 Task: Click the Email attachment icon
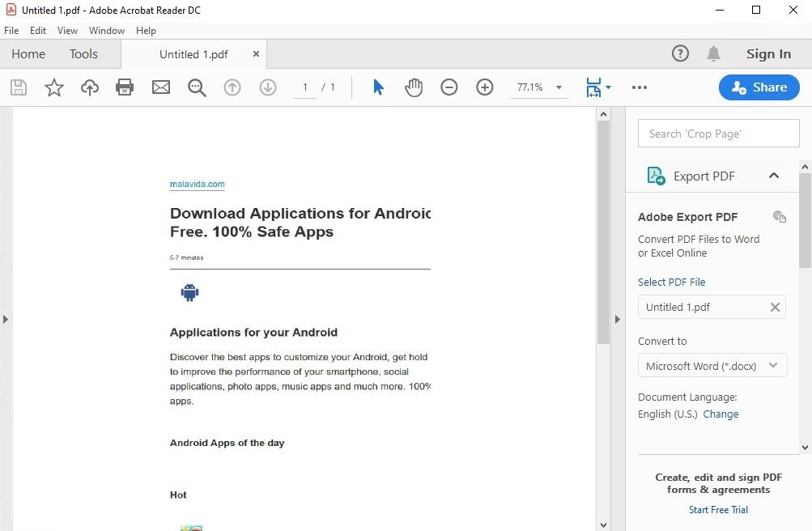point(160,87)
